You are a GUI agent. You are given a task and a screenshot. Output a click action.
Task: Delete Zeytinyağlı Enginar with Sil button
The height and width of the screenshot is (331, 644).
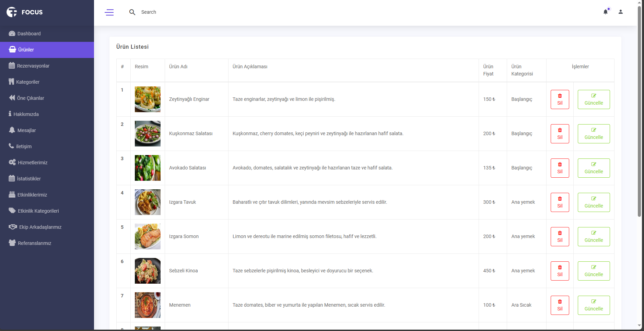[560, 99]
